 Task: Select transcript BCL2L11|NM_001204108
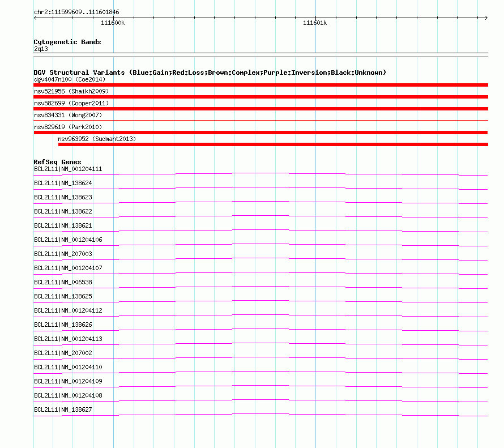(x=68, y=395)
